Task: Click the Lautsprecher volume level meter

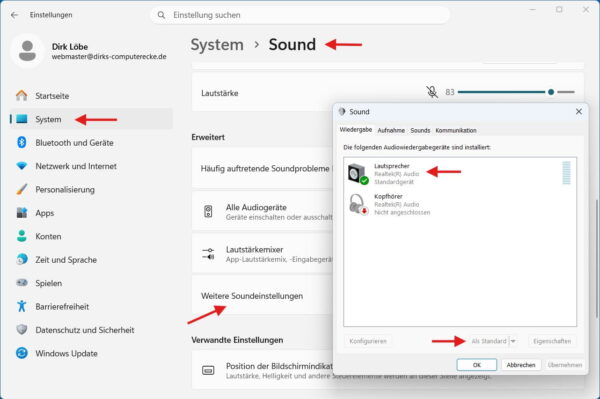Action: click(x=566, y=173)
